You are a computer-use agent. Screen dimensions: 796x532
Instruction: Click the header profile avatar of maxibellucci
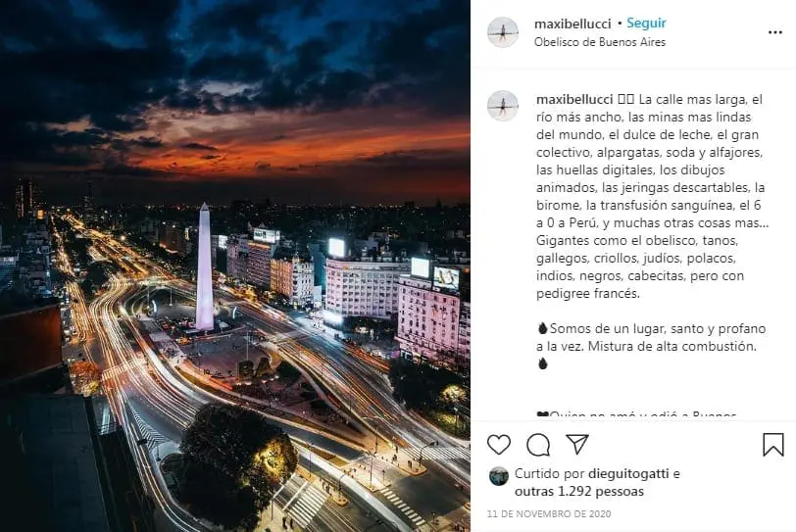[x=503, y=32]
